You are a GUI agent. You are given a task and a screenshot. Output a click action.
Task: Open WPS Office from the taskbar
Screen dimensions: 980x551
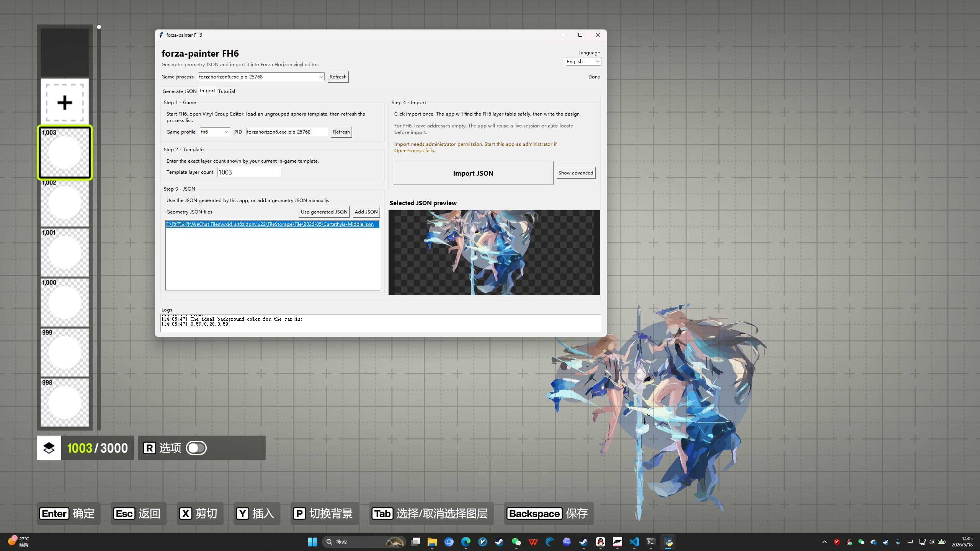coord(533,542)
